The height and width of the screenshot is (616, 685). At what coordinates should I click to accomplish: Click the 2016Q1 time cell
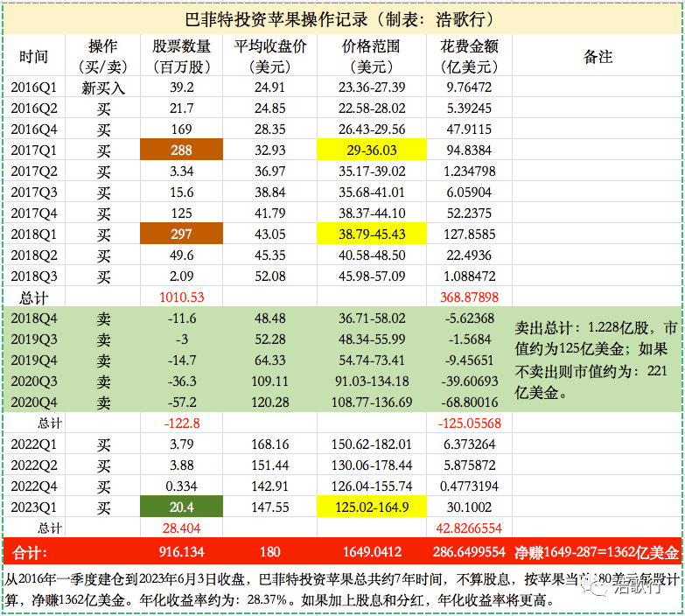click(x=34, y=87)
